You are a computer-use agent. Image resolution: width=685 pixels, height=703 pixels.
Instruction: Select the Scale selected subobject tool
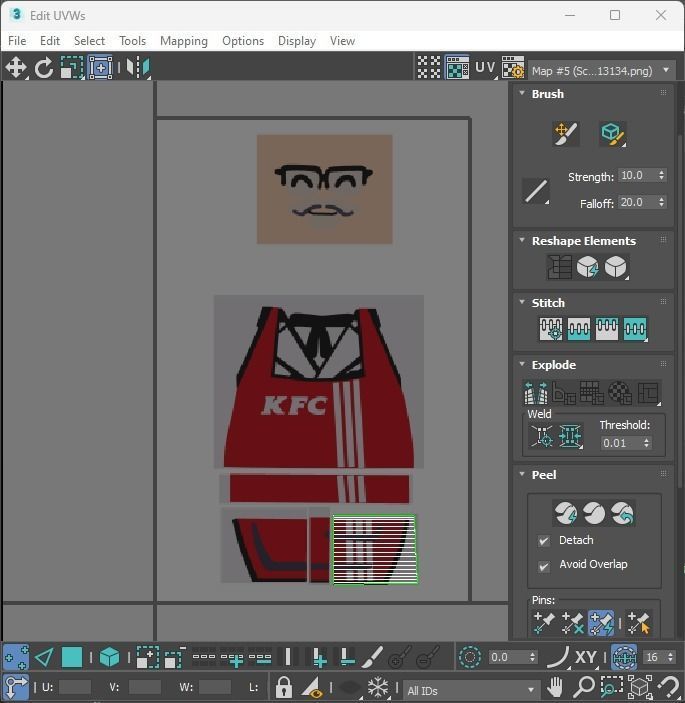(x=72, y=68)
